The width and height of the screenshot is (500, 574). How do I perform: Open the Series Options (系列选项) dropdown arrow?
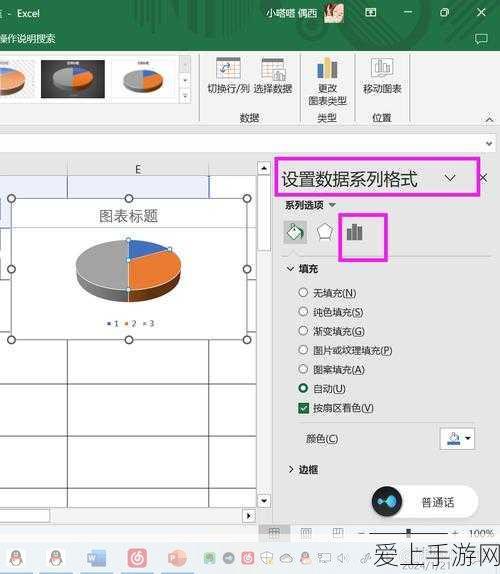point(332,205)
